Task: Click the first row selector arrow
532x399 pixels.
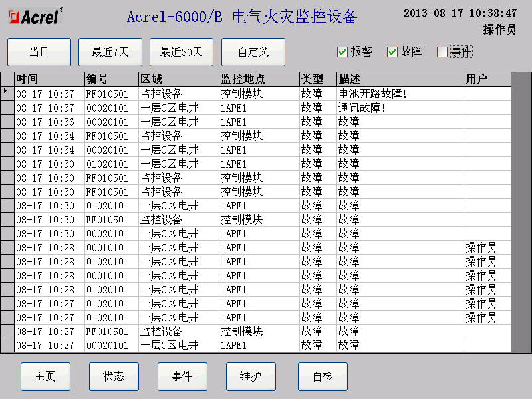Action: (7, 94)
